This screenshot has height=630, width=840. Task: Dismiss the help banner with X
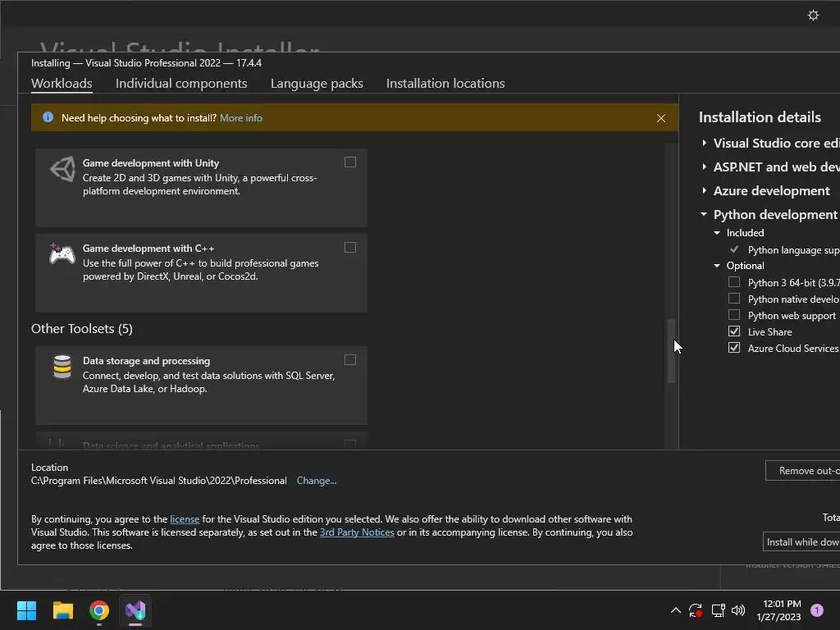click(x=661, y=118)
